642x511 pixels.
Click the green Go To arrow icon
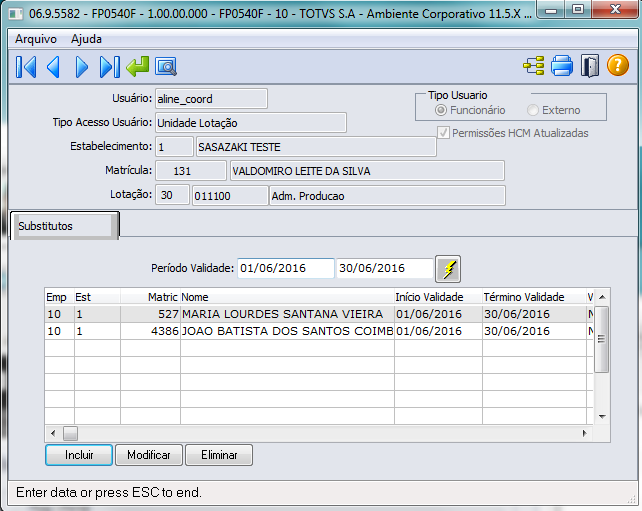(x=138, y=67)
